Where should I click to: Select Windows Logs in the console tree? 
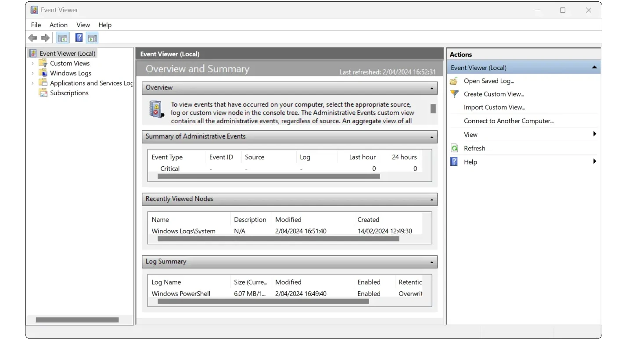tap(71, 73)
